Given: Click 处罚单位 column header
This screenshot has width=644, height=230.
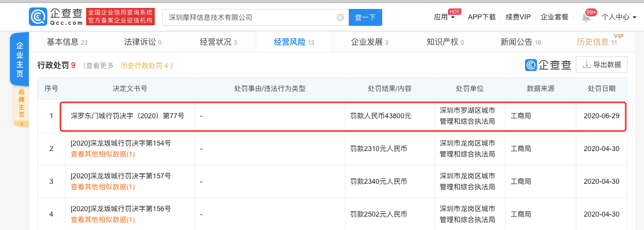Looking at the screenshot, I should pyautogui.click(x=470, y=88).
